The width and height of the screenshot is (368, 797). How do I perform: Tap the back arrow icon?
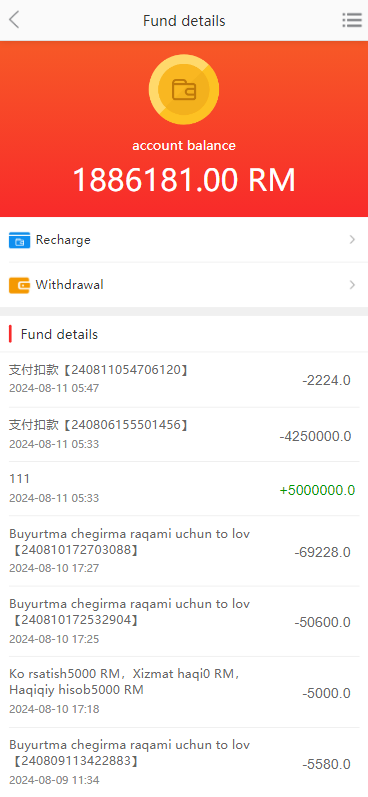pyautogui.click(x=14, y=20)
